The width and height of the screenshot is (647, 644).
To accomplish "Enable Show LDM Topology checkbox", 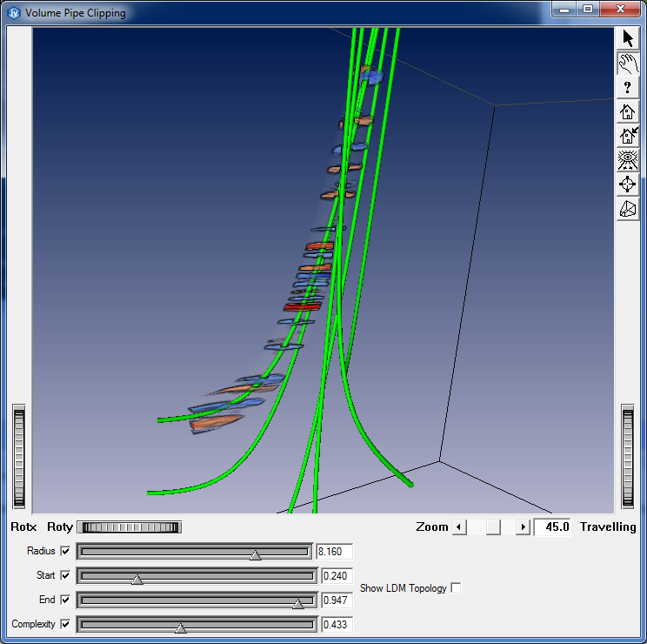I will click(457, 588).
